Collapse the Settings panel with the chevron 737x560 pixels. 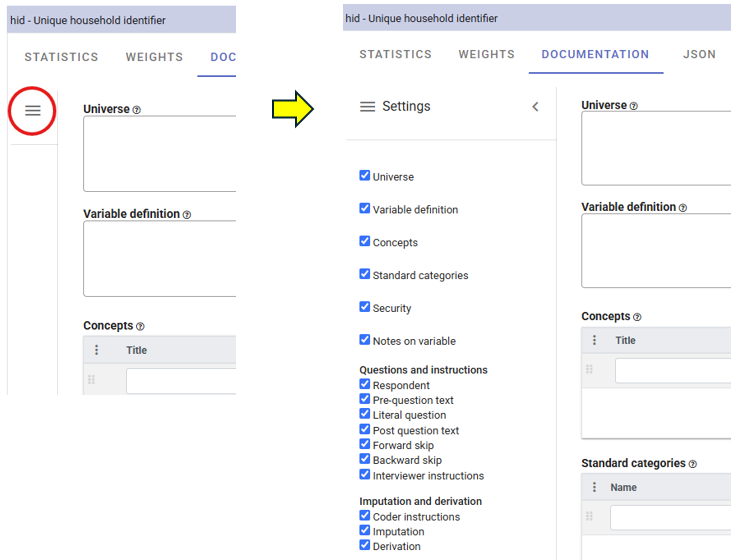tap(535, 107)
